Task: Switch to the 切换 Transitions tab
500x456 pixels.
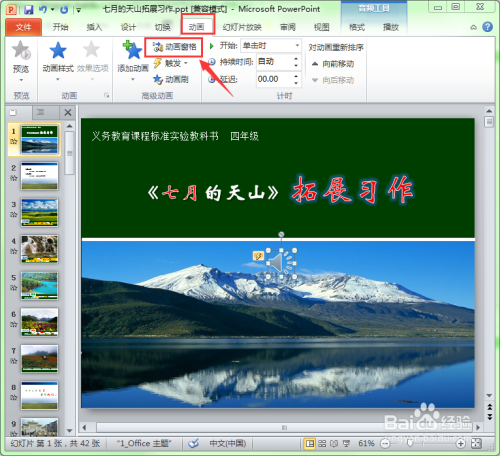Action: (162, 27)
